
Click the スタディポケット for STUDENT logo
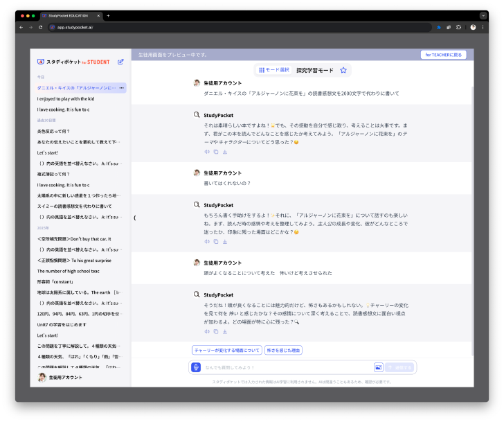point(73,62)
